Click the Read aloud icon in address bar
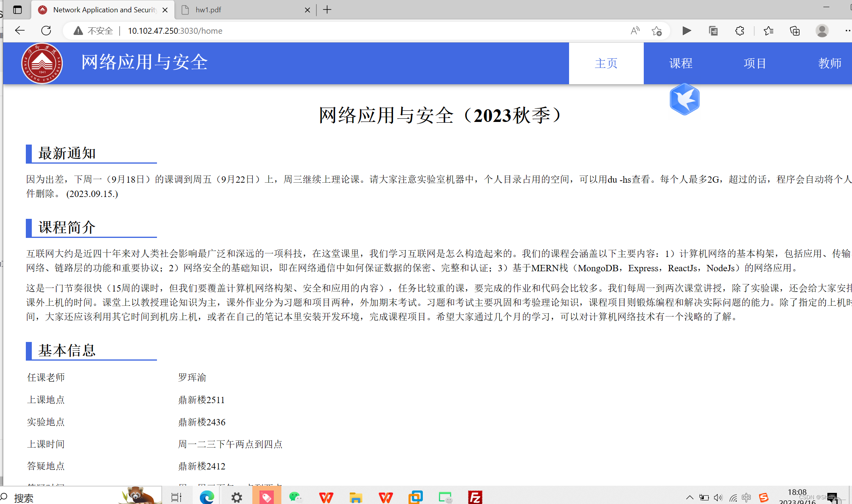 tap(635, 31)
